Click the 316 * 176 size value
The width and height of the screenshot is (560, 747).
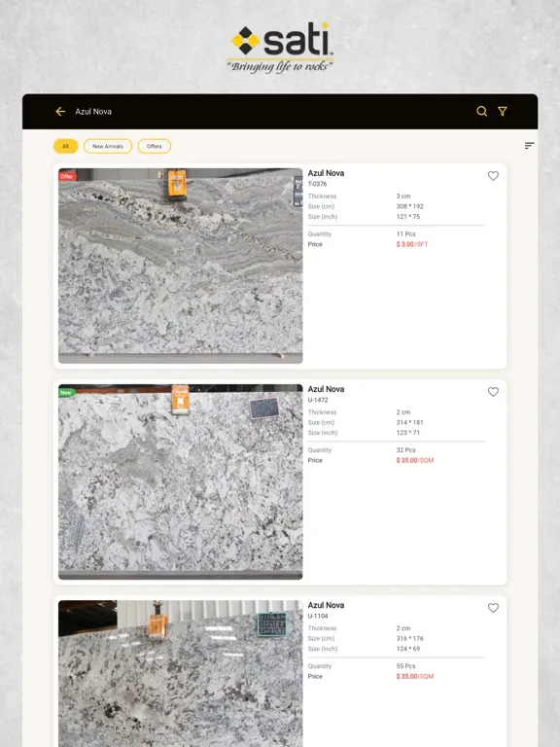(x=409, y=638)
